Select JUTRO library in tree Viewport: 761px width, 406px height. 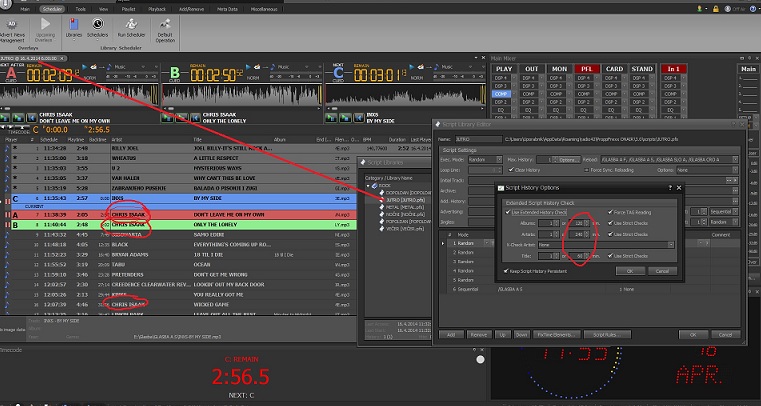pos(390,199)
